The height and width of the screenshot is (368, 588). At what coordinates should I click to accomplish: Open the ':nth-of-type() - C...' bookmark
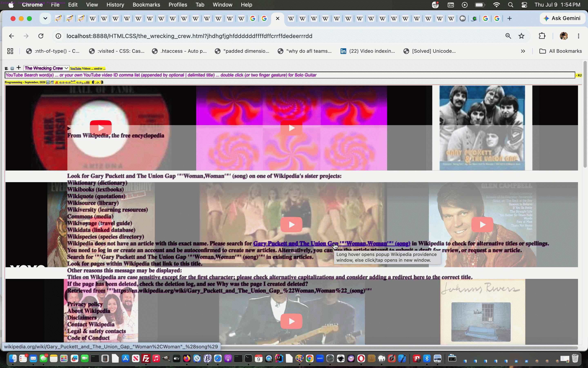point(53,51)
